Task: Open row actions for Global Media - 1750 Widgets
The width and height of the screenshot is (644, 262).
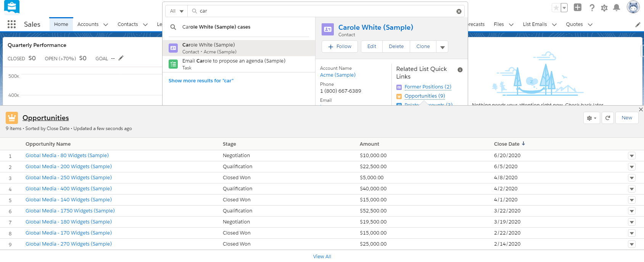Action: pos(632,211)
